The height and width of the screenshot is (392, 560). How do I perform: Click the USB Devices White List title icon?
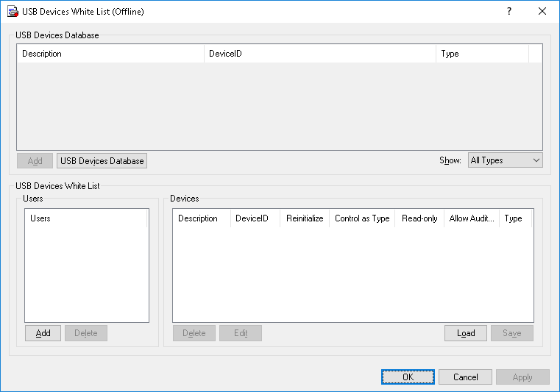pos(13,12)
